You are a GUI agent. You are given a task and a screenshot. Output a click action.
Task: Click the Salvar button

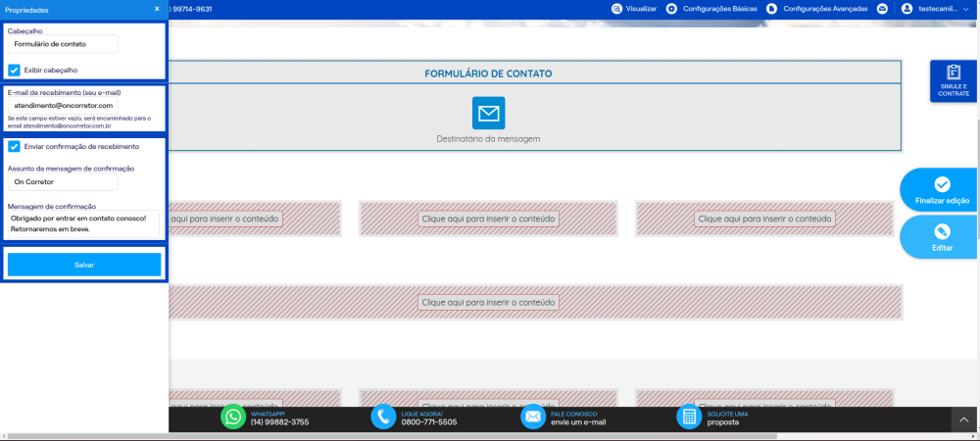point(84,265)
